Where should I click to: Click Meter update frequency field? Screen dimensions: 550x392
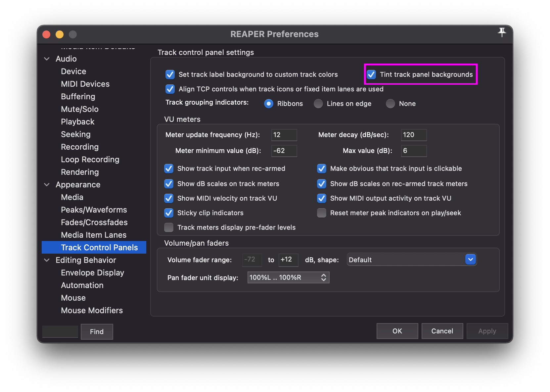284,135
